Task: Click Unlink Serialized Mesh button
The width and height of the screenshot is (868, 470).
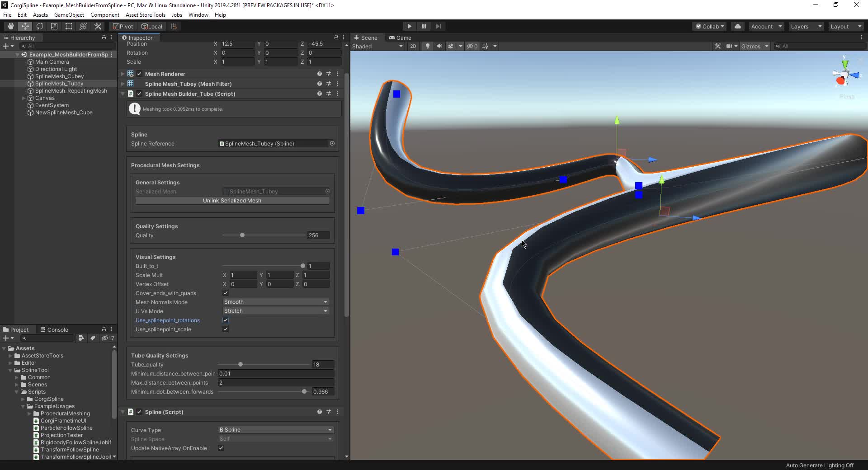Action: 232,201
